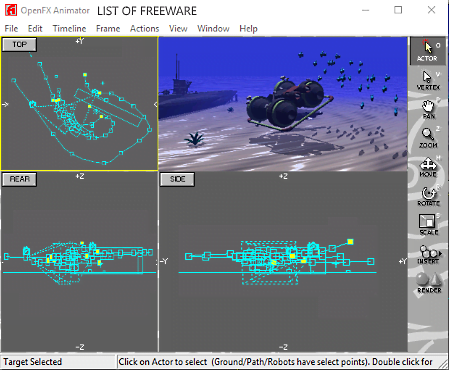This screenshot has height=370, width=449.
Task: Click the TOP viewport label button
Action: (x=19, y=44)
